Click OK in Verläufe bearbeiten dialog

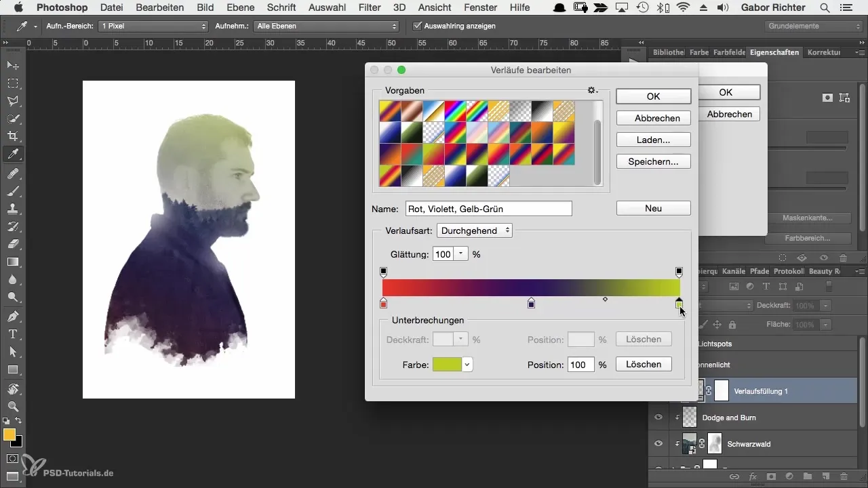(653, 96)
